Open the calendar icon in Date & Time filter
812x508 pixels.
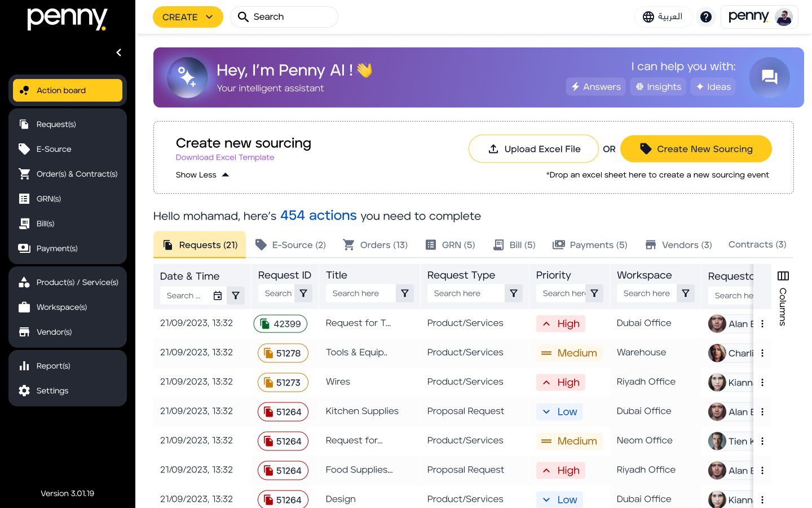point(218,296)
